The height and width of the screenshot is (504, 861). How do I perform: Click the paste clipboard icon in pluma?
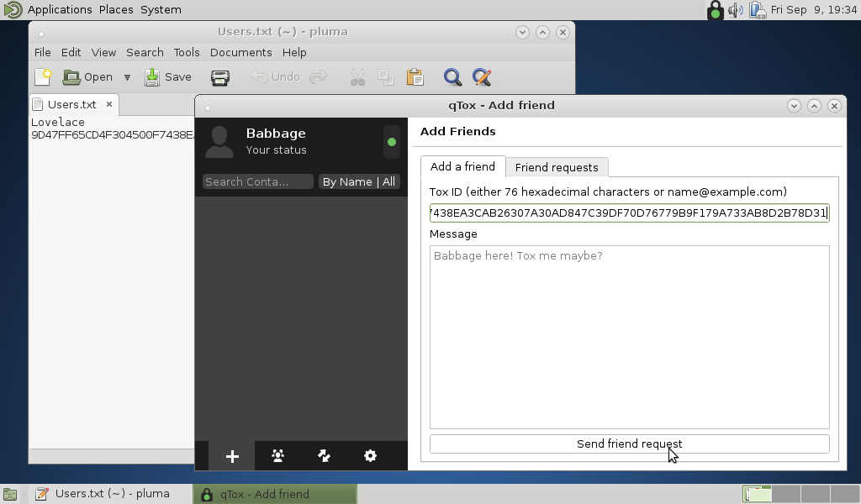coord(415,77)
